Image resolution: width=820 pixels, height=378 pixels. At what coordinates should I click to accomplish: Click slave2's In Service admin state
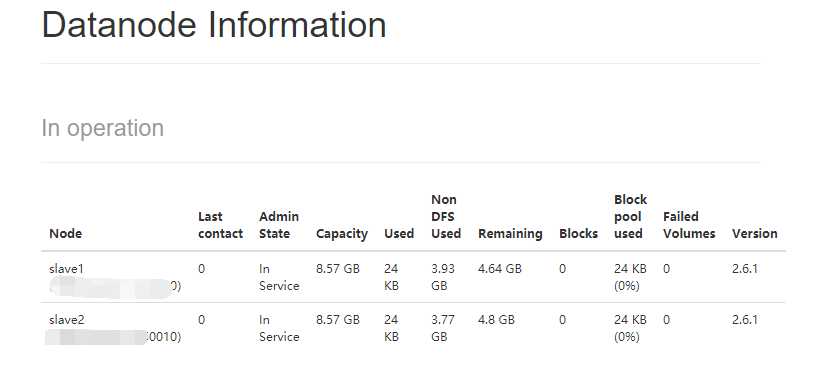pyautogui.click(x=279, y=328)
